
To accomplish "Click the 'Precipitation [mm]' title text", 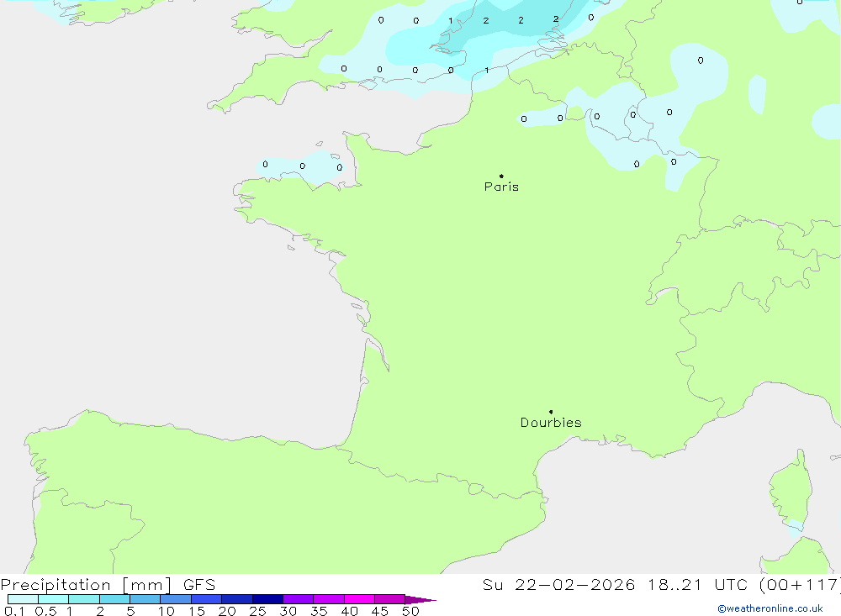I will [x=87, y=585].
